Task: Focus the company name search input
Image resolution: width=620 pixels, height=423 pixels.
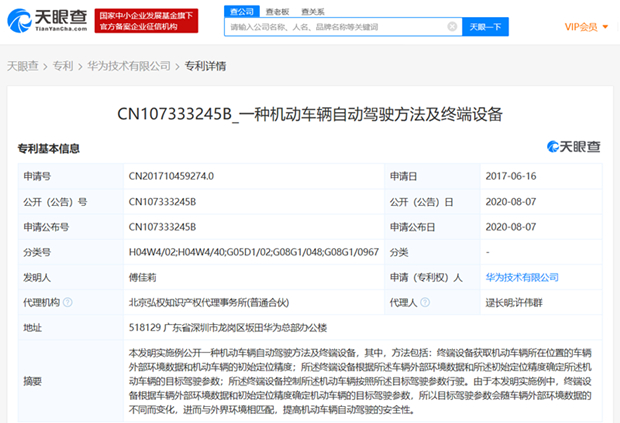Action: point(338,27)
